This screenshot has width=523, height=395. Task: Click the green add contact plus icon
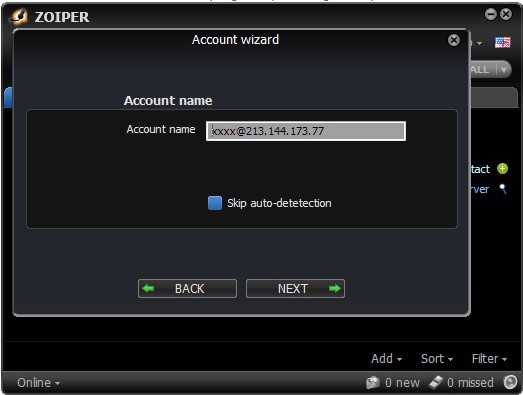coord(502,169)
